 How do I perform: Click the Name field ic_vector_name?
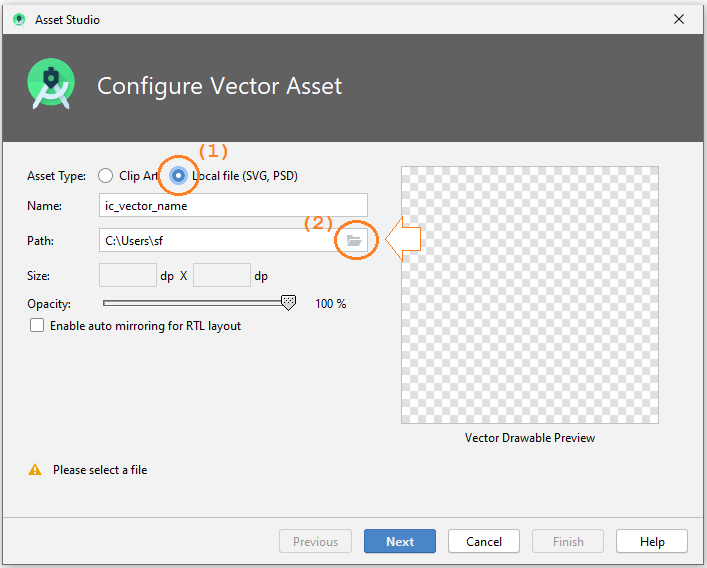233,206
